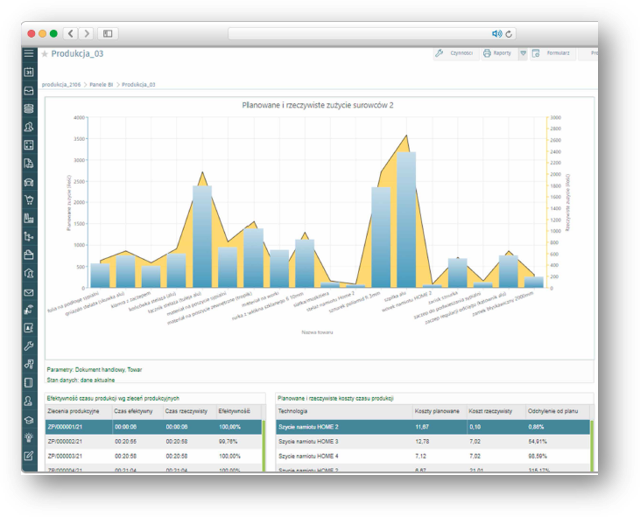Sort by Odchylenie od planu column header
This screenshot has height=517, width=640.
558,411
